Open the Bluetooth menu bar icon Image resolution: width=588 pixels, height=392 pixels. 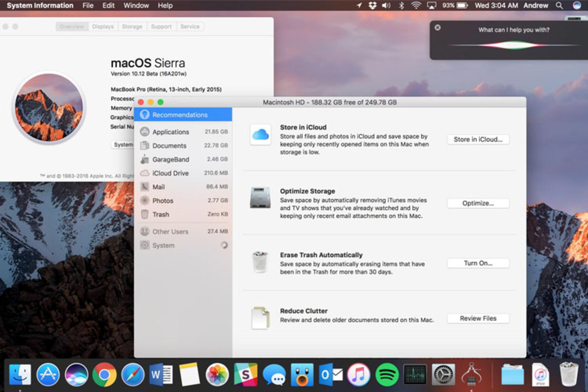point(401,6)
